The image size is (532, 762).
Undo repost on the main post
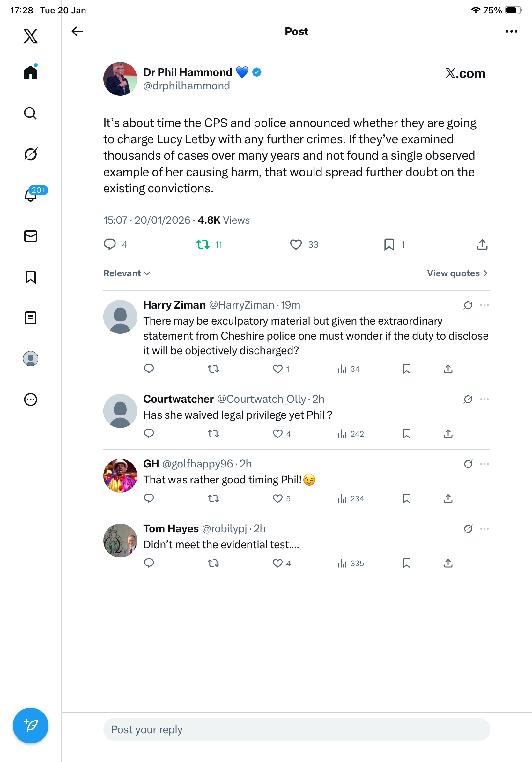203,245
